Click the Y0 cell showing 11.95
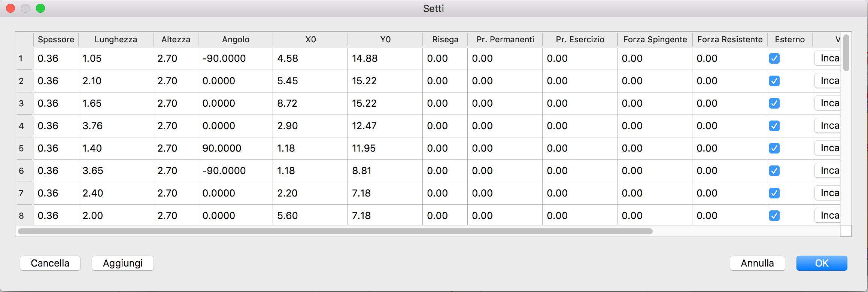 (x=385, y=148)
